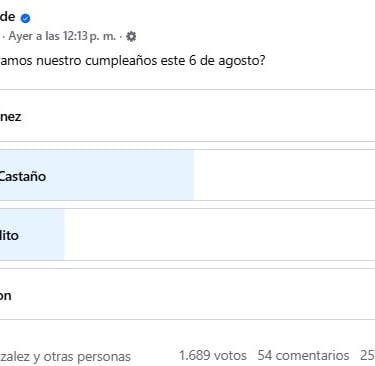375x366 pixels.
Task: View the "1.689 votos" vote count
Action: (x=213, y=355)
